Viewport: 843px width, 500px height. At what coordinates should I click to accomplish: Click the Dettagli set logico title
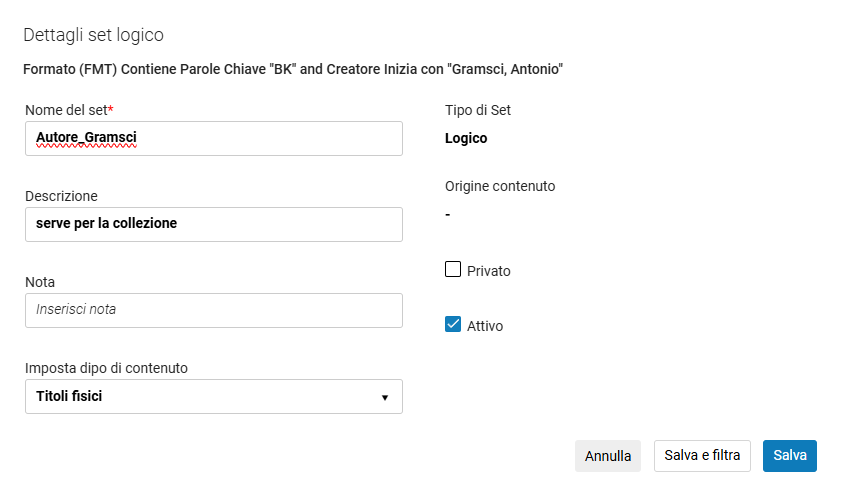(x=94, y=35)
